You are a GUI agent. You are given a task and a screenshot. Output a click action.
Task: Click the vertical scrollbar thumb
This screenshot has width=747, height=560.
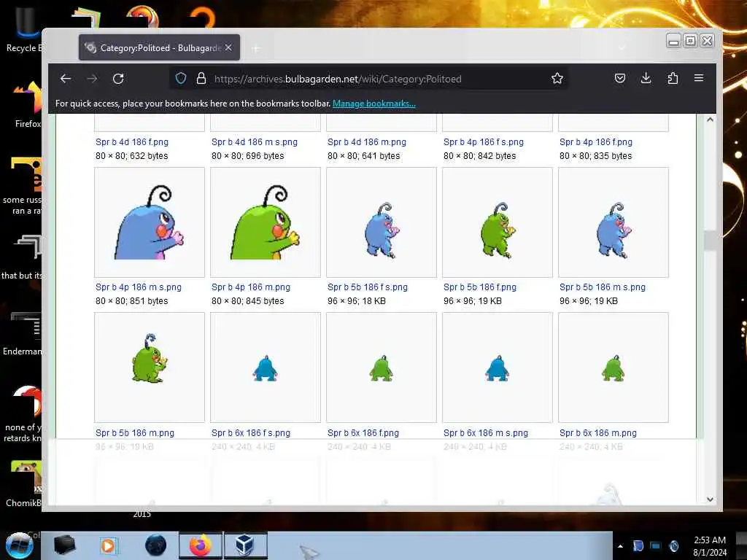710,241
